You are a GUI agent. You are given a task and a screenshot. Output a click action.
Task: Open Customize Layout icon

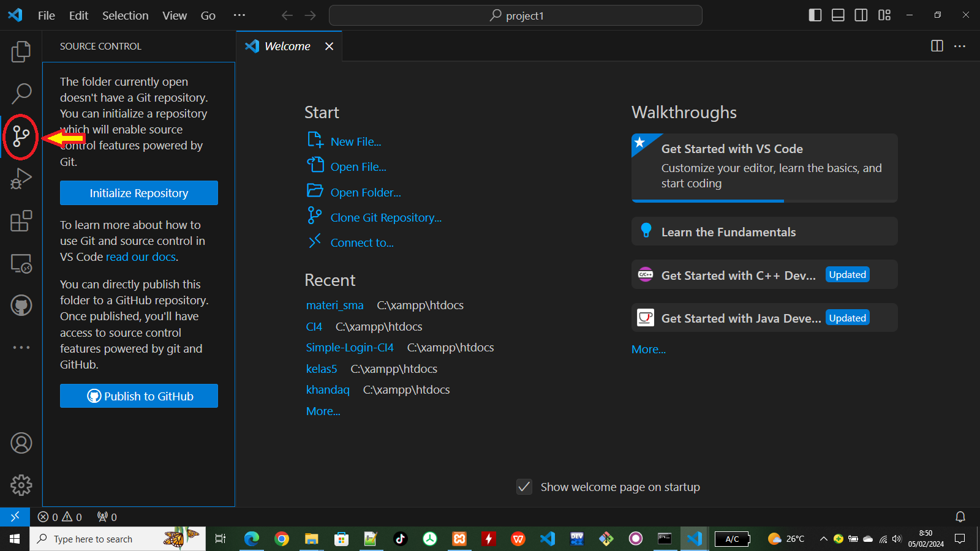pos(884,15)
